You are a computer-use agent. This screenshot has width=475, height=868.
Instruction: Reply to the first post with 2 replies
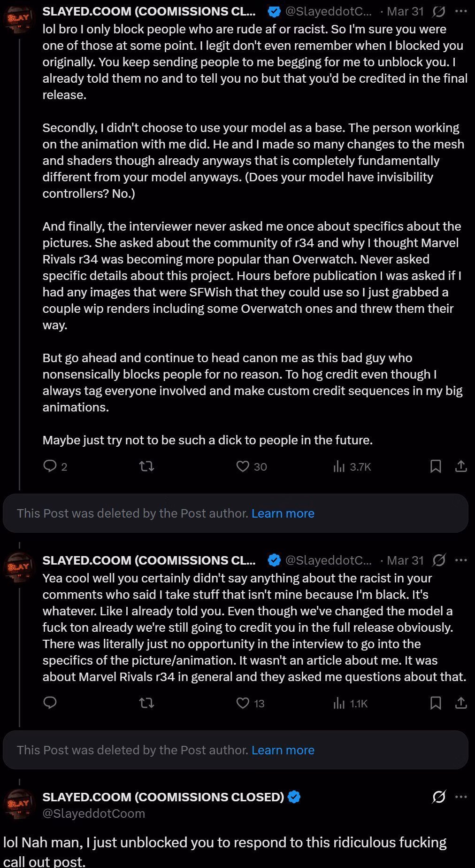coord(50,466)
